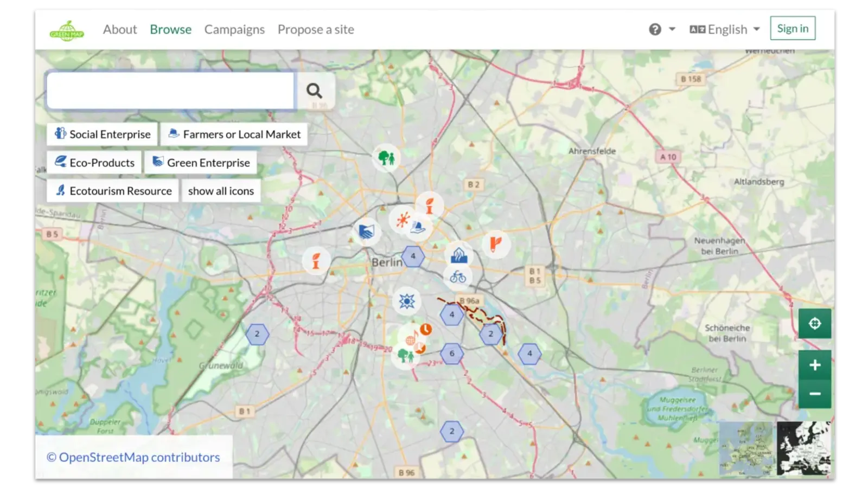868x488 pixels.
Task: Click the Berlin city label
Action: (x=387, y=262)
